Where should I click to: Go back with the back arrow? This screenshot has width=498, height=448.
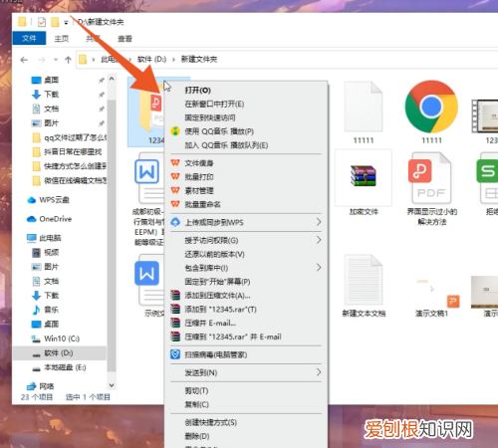pyautogui.click(x=24, y=60)
